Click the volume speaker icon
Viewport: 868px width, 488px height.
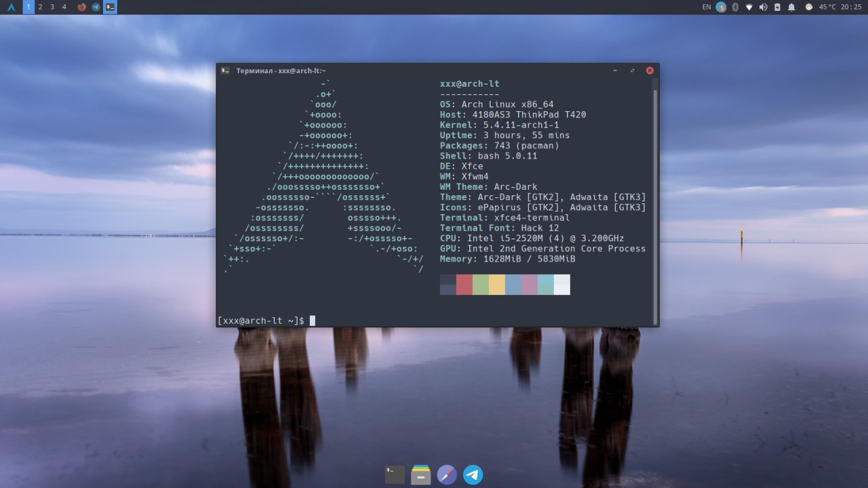763,7
